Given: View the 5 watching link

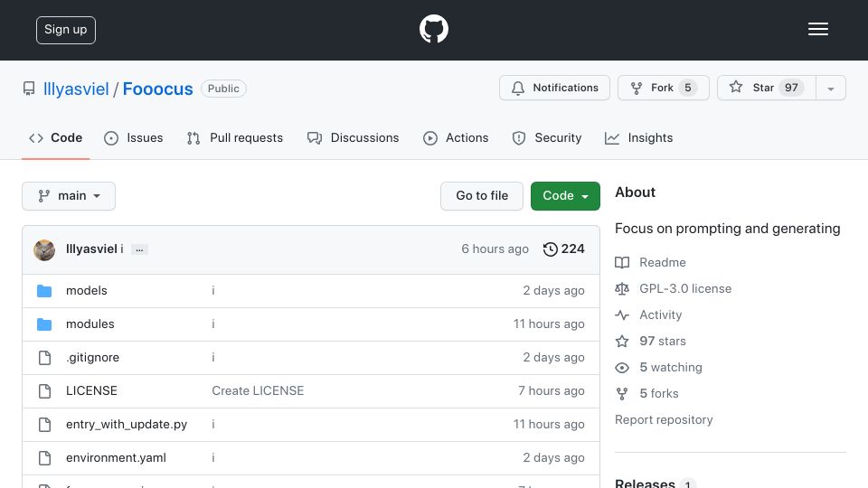Looking at the screenshot, I should pyautogui.click(x=671, y=368).
